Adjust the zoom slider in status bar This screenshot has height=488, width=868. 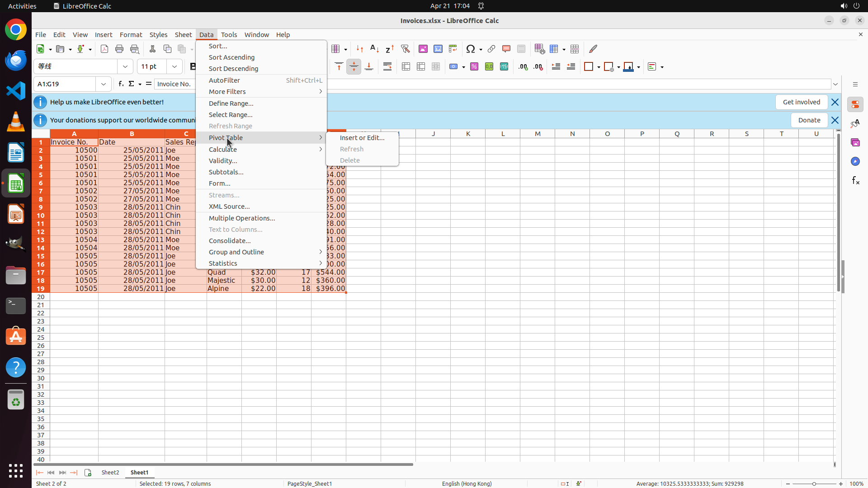[x=814, y=484]
